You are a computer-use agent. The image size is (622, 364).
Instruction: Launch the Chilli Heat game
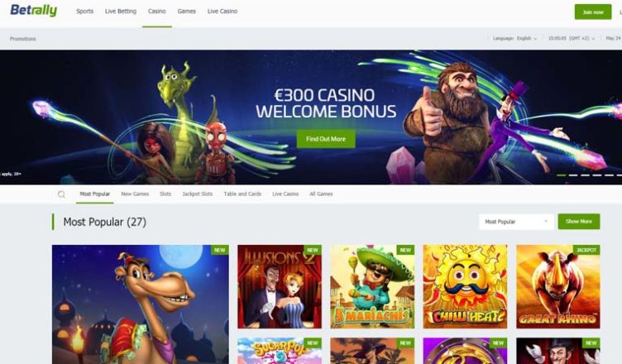465,286
